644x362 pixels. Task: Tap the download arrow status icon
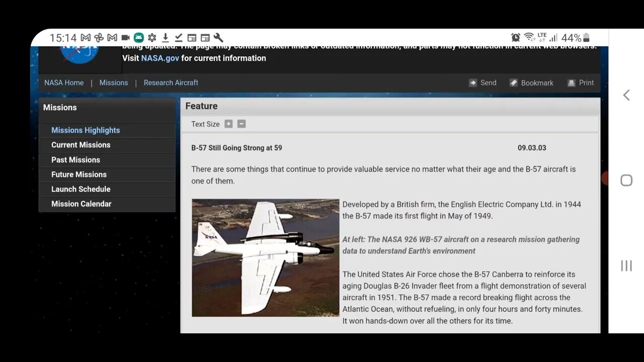click(x=165, y=38)
